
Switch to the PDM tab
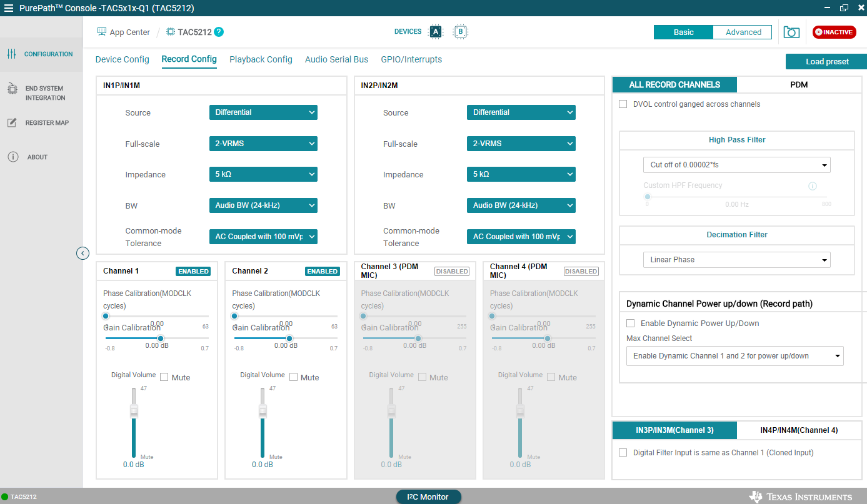click(x=799, y=85)
